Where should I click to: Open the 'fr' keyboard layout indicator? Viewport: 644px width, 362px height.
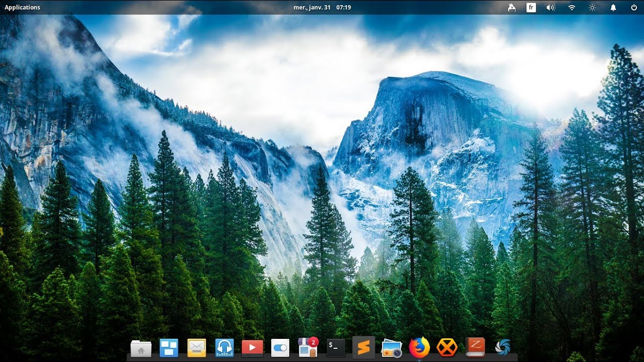pyautogui.click(x=531, y=8)
